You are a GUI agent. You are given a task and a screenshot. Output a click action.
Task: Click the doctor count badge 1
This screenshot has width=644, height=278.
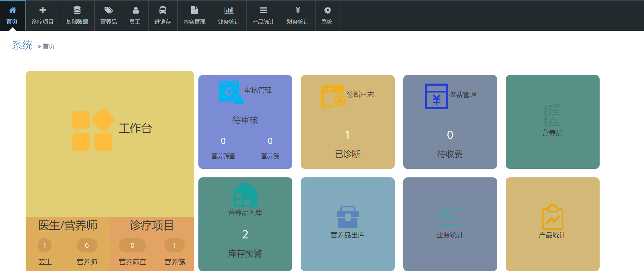[x=44, y=245]
